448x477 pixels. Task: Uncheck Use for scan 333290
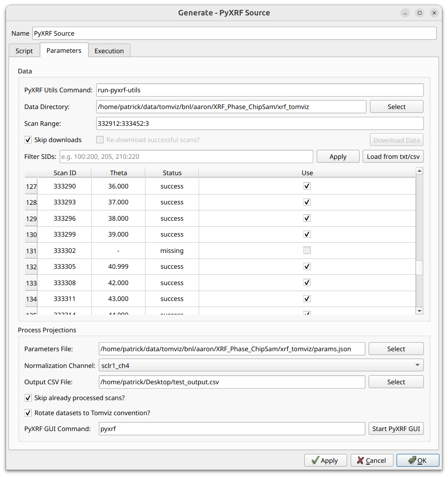tap(307, 186)
